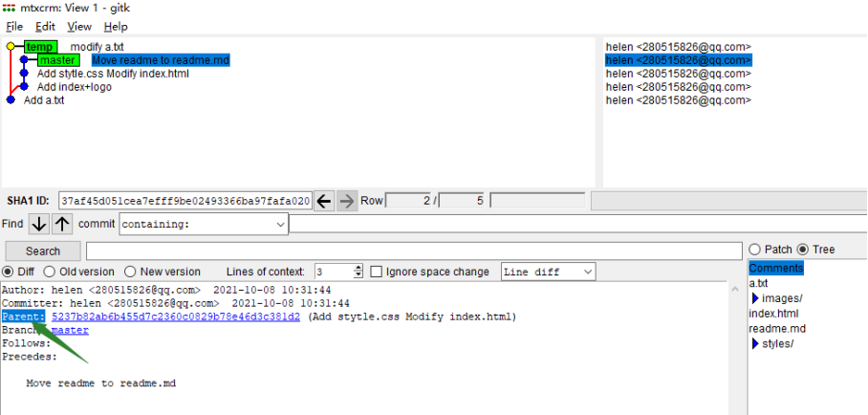Click the Follows: line in details
This screenshot has height=415, width=868.
27,343
